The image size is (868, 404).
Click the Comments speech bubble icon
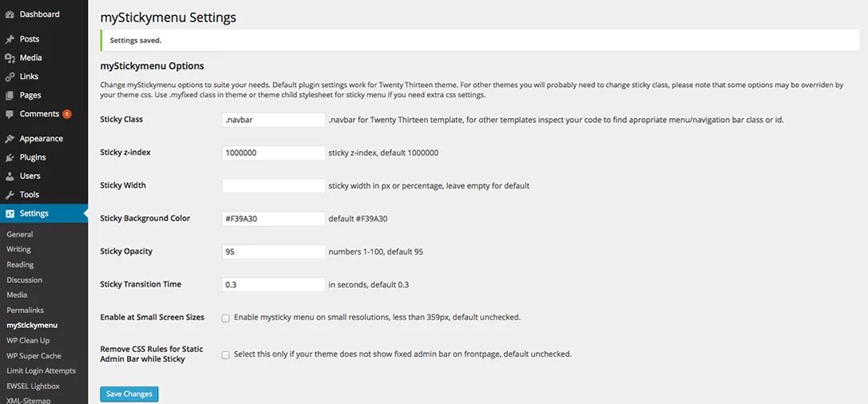[x=10, y=114]
